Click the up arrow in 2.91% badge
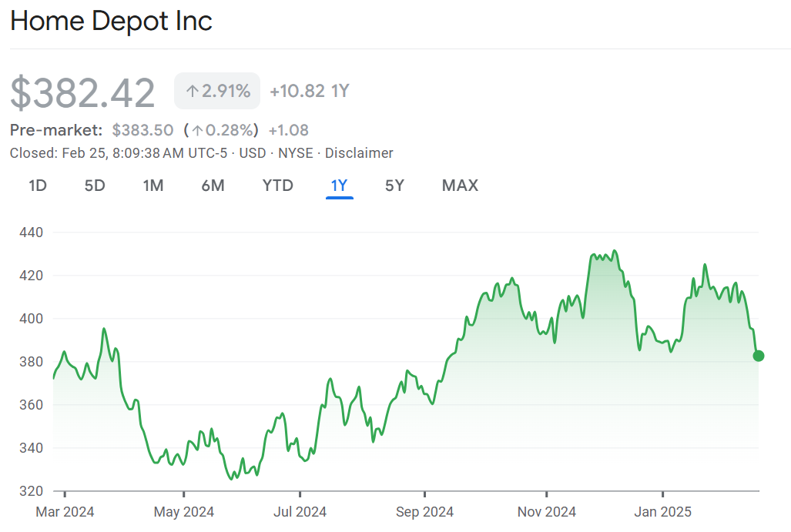 (193, 92)
